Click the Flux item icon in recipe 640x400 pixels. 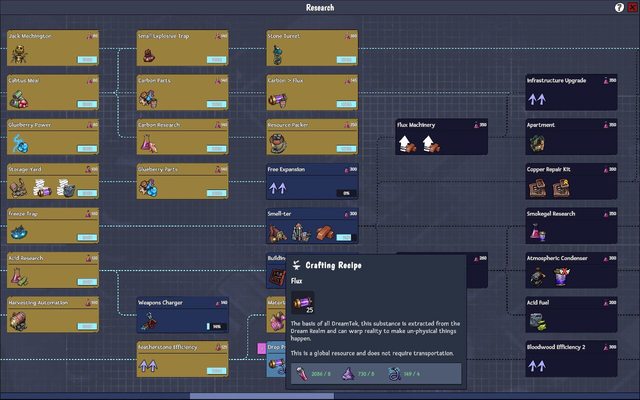304,301
